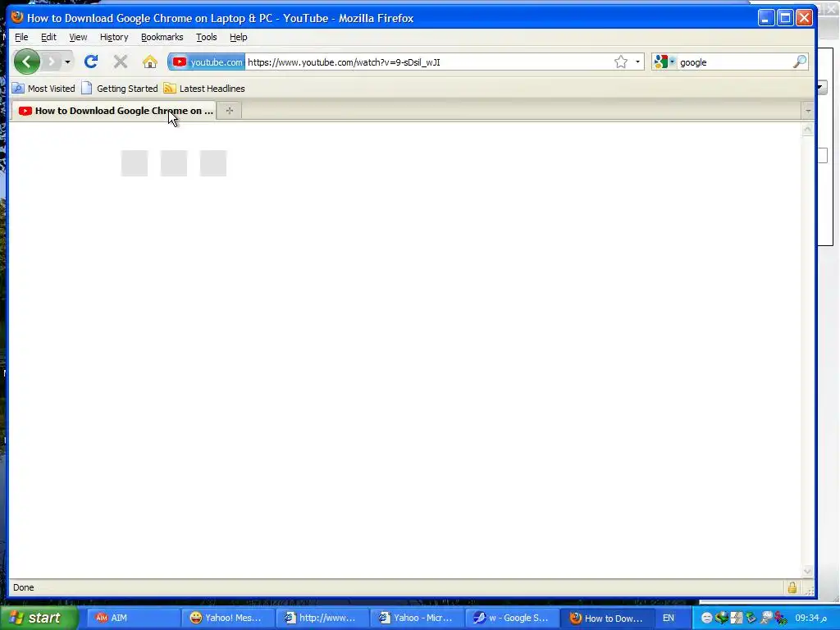Image resolution: width=840 pixels, height=630 pixels.
Task: Click the How to Dow... Firefox taskbar button
Action: click(x=606, y=618)
